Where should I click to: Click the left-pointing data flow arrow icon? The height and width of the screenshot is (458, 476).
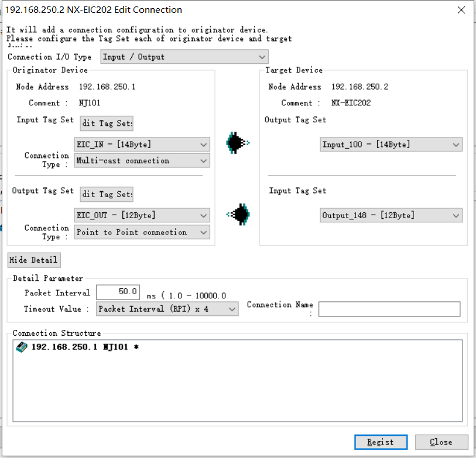point(239,214)
